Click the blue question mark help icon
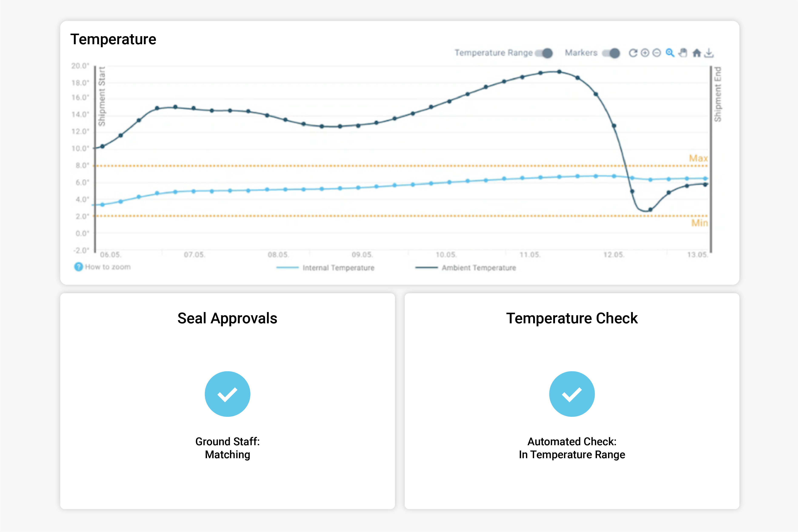The width and height of the screenshot is (798, 532). [78, 267]
